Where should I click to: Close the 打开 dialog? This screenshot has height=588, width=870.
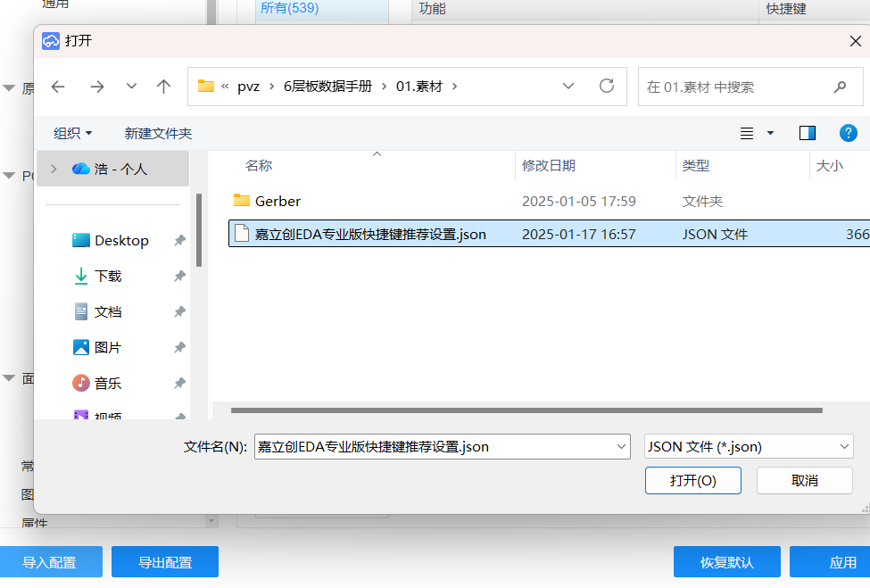coord(855,41)
